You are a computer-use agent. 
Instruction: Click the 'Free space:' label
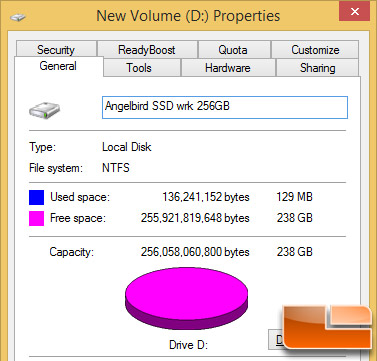[x=78, y=218]
